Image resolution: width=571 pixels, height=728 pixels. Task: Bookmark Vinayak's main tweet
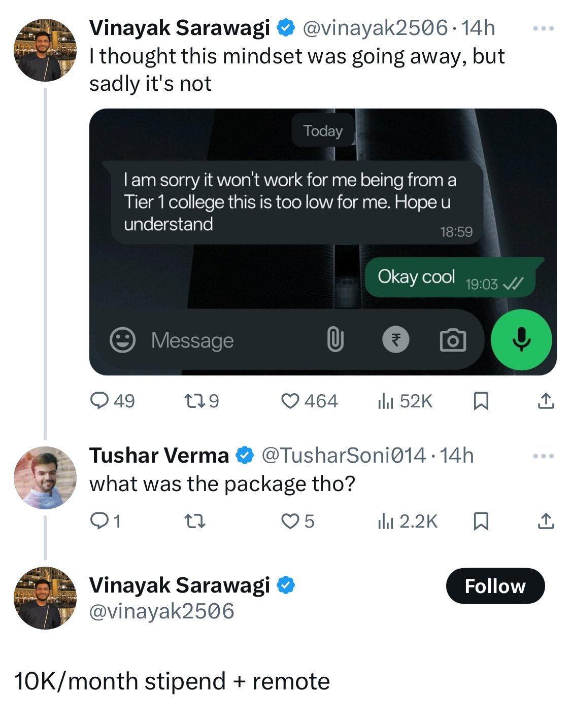[x=481, y=401]
